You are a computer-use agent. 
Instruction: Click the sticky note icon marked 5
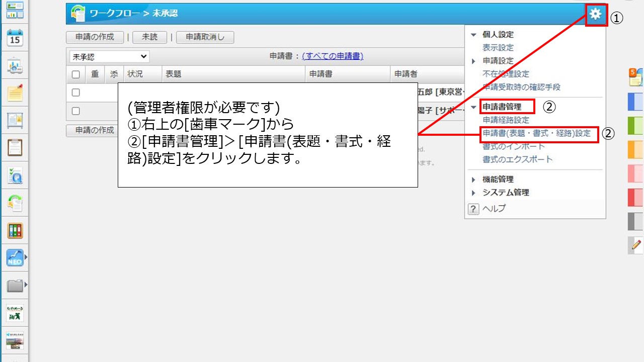pyautogui.click(x=635, y=77)
